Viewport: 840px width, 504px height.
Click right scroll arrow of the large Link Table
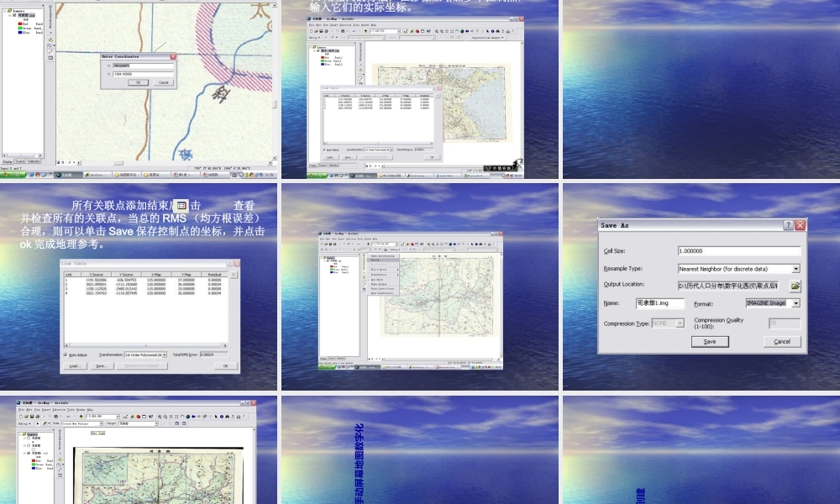[225, 345]
